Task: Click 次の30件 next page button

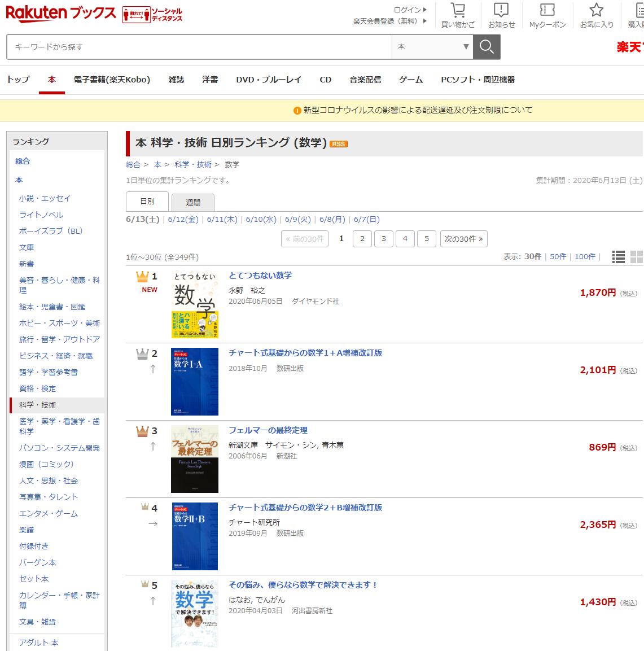Action: [x=464, y=239]
